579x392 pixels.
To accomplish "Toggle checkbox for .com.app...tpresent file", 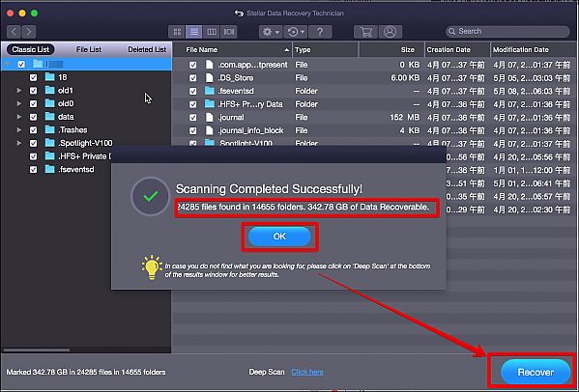I will click(x=192, y=65).
